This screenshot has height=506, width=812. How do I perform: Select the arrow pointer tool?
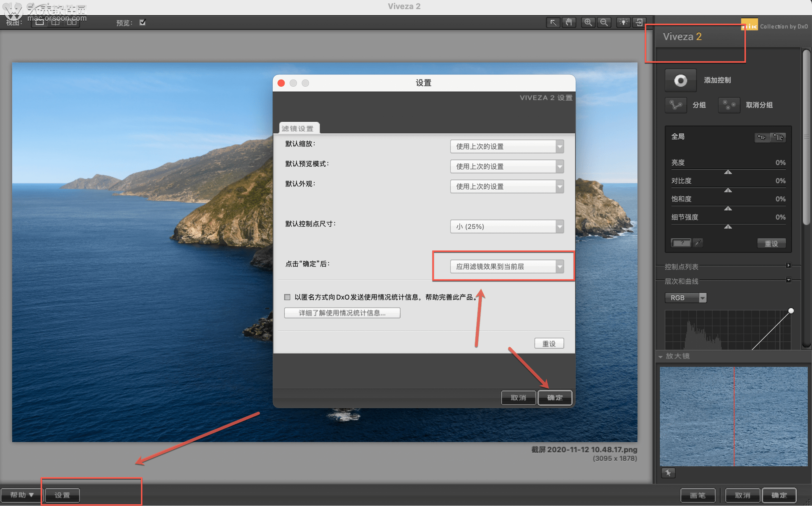click(x=553, y=22)
